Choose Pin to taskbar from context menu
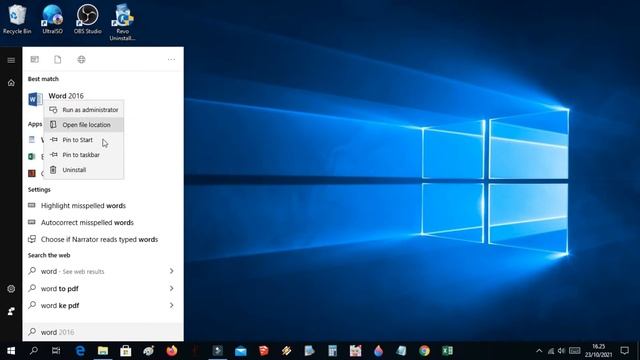 (84, 155)
